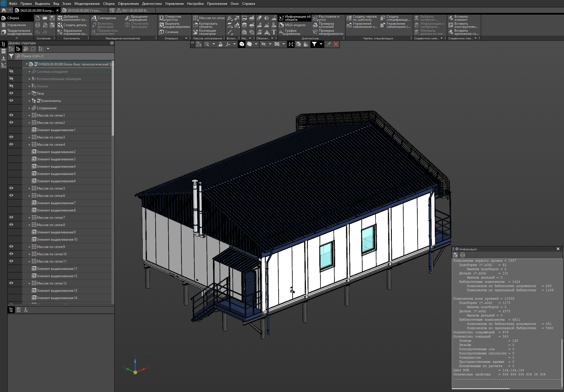The image size is (564, 392).
Task: Toggle visibility of Массив по сетке:1
Action: coord(11,115)
